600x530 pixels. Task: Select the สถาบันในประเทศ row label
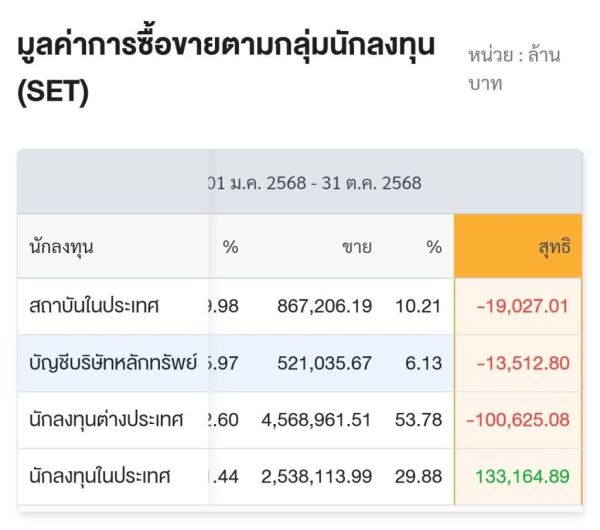pos(95,305)
